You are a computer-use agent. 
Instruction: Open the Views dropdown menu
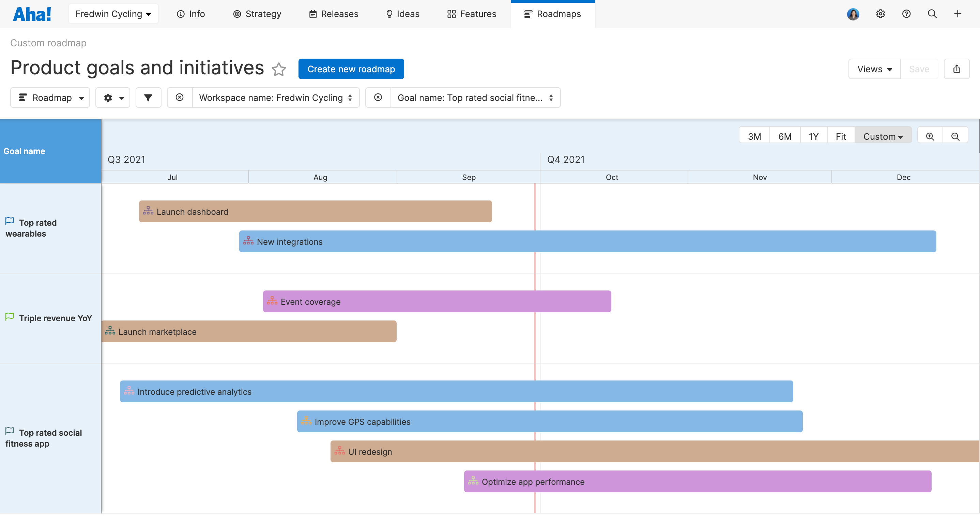(874, 69)
